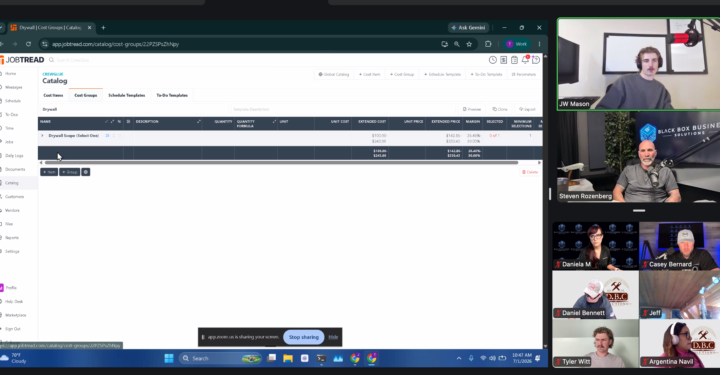The width and height of the screenshot is (720, 375).
Task: Click the red Delete button
Action: pyautogui.click(x=529, y=172)
